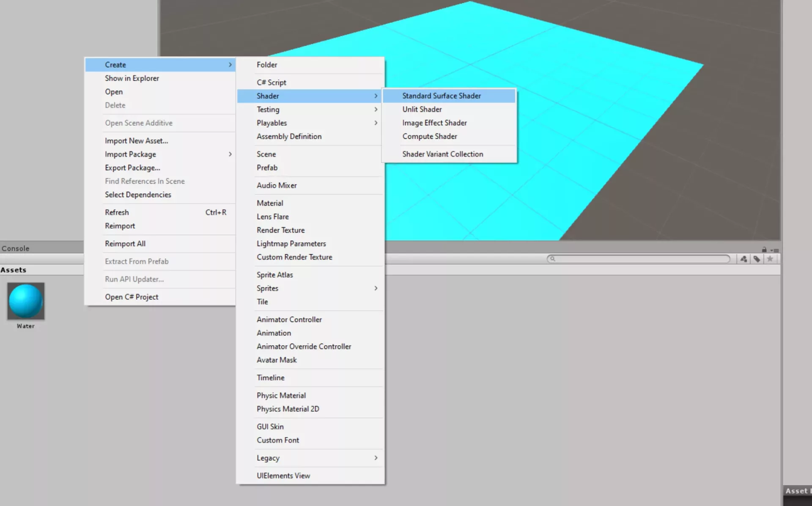812x506 pixels.
Task: Create a GUI Skin
Action: point(310,427)
